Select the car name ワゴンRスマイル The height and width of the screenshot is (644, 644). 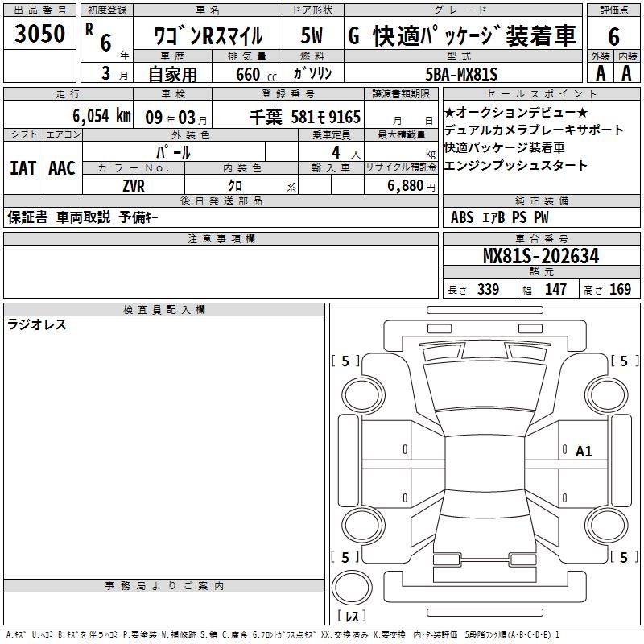click(x=208, y=35)
